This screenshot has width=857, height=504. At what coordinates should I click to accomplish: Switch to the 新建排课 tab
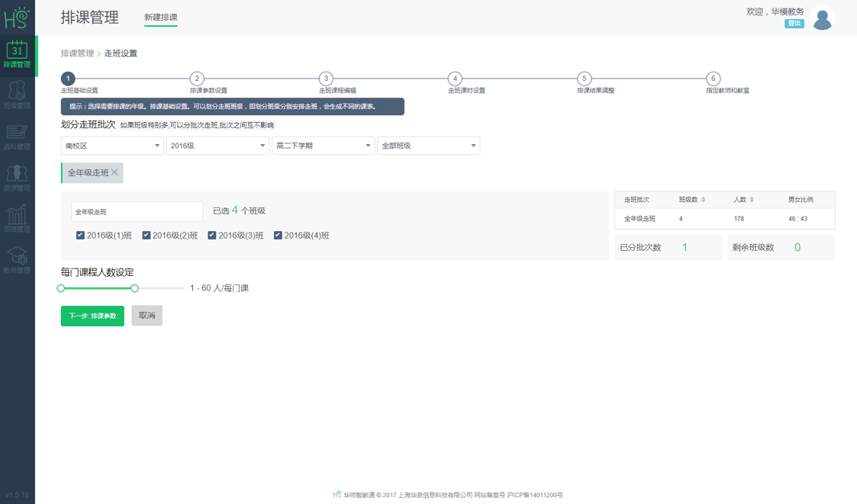pos(160,18)
